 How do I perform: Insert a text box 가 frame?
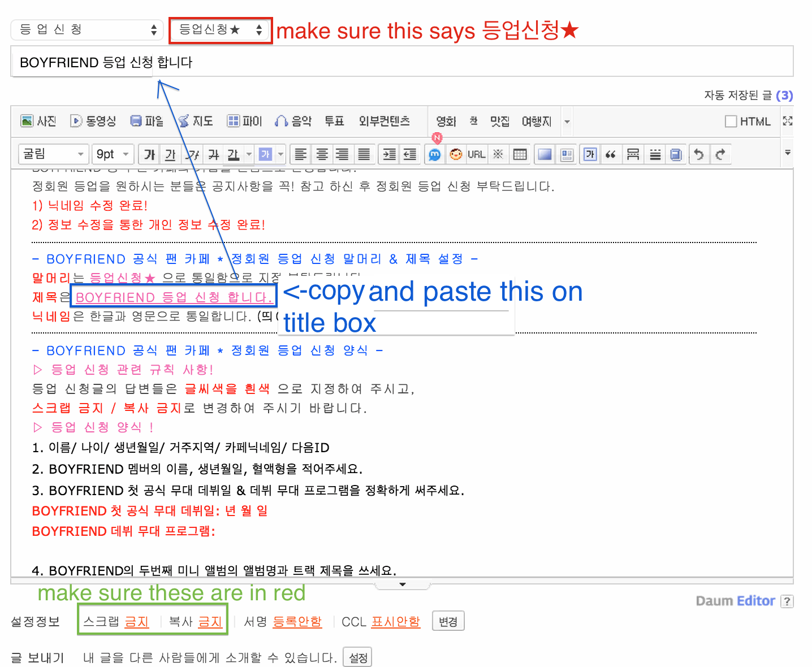click(x=590, y=154)
